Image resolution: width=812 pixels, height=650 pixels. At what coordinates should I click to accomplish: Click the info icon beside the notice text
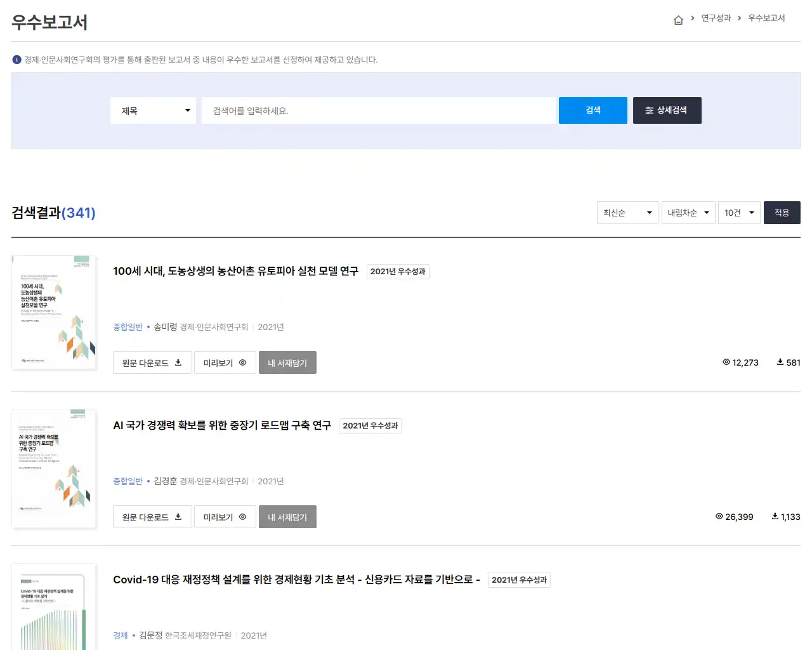pyautogui.click(x=16, y=59)
